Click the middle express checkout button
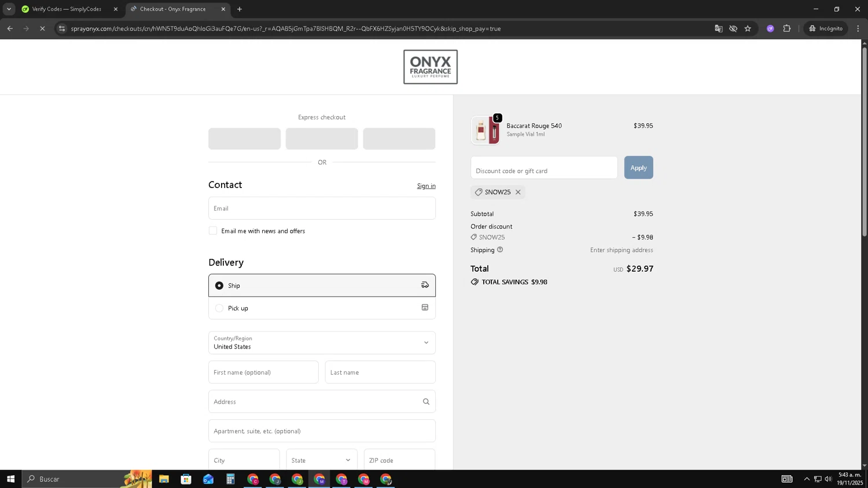 click(x=322, y=139)
